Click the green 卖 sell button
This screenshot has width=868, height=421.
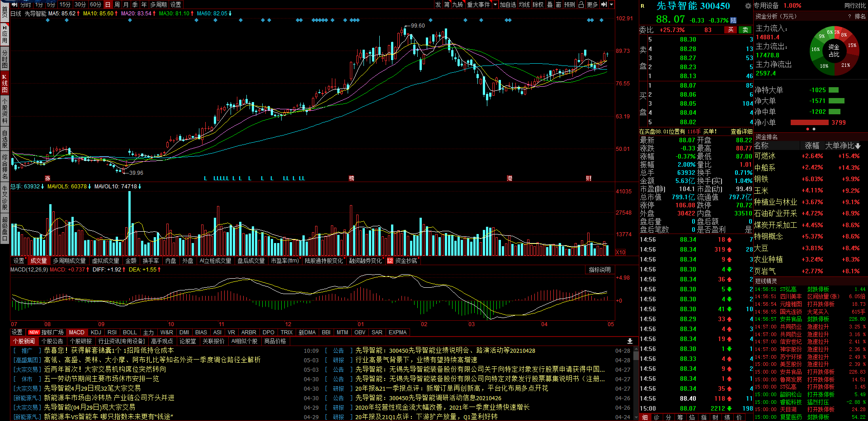(745, 30)
